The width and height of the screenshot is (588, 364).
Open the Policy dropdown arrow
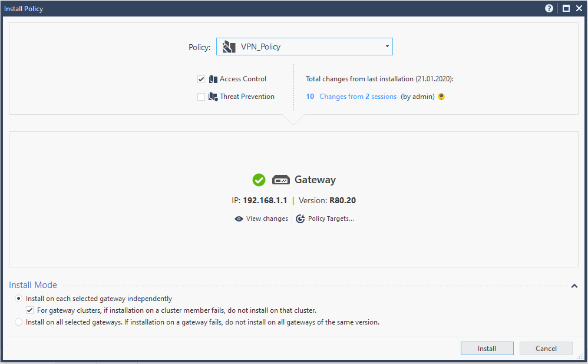[x=387, y=47]
